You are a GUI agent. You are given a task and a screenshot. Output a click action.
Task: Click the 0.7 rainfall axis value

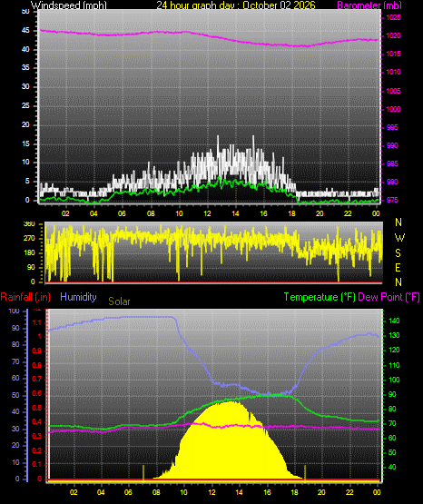[x=37, y=379]
